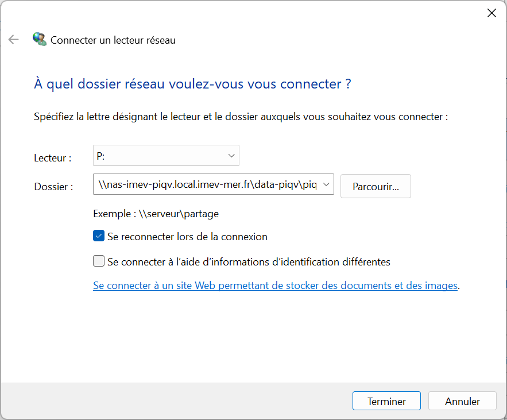Click the 'Se connecter à l'aide d'informations' label text
507x420 pixels.
point(249,262)
